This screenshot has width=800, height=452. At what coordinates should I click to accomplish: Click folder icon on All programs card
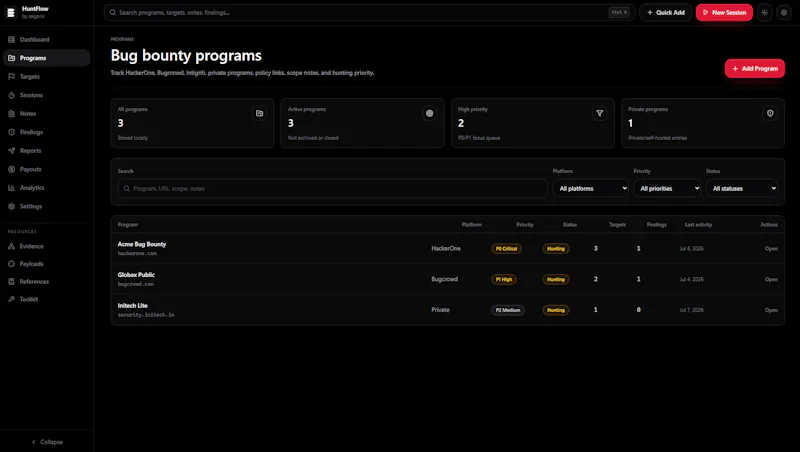point(260,113)
